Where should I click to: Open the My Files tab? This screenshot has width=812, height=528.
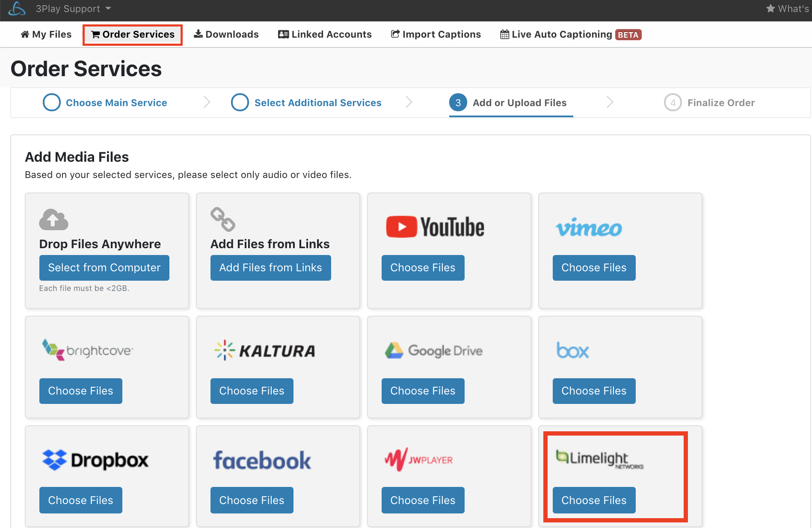coord(46,34)
